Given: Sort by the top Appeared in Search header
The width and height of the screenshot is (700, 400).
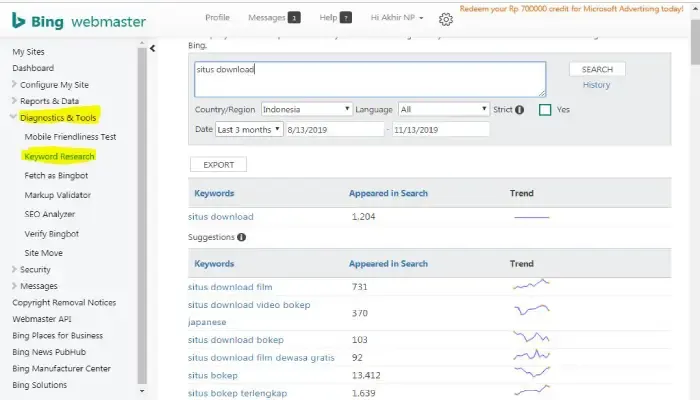Looking at the screenshot, I should coord(388,193).
